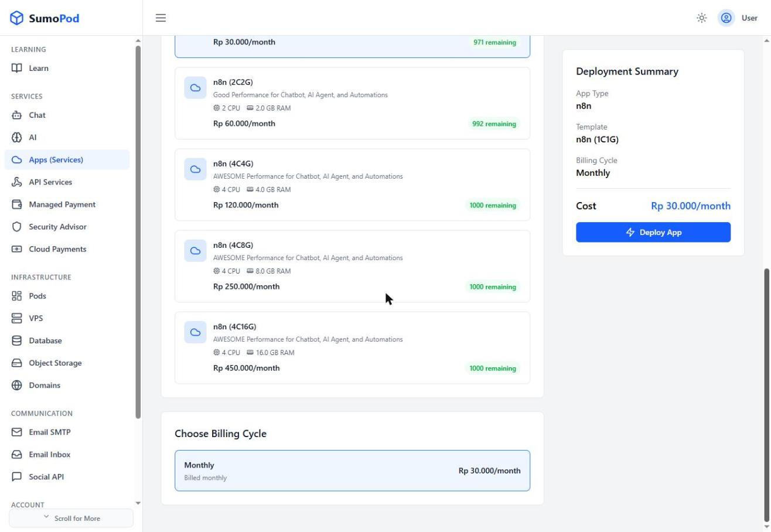Image resolution: width=771 pixels, height=532 pixels.
Task: Switch theme with the sun icon
Action: [x=702, y=18]
